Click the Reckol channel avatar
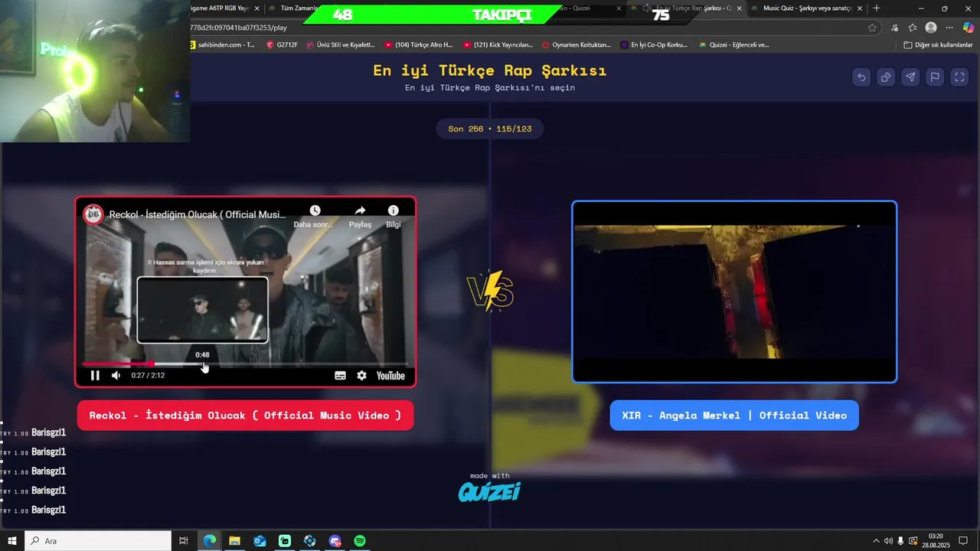980x551 pixels. [x=93, y=214]
